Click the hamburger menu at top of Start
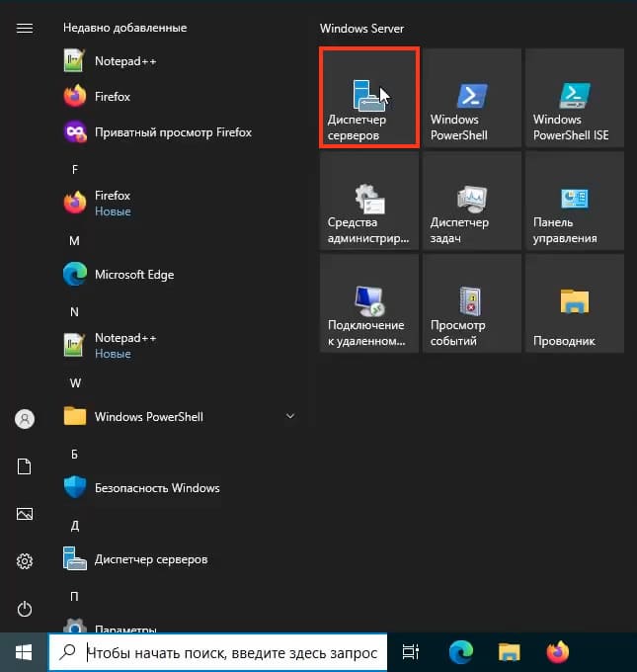The height and width of the screenshot is (672, 637). click(x=25, y=29)
